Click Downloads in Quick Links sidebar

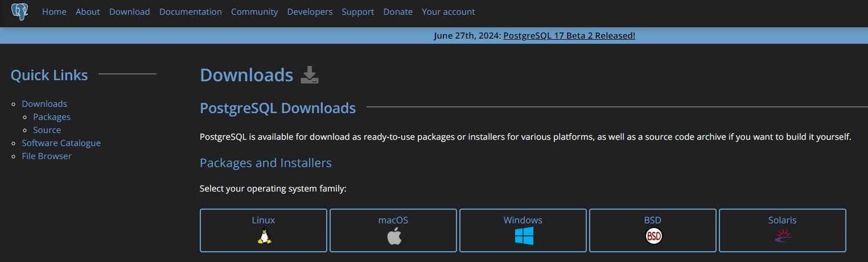pos(44,104)
